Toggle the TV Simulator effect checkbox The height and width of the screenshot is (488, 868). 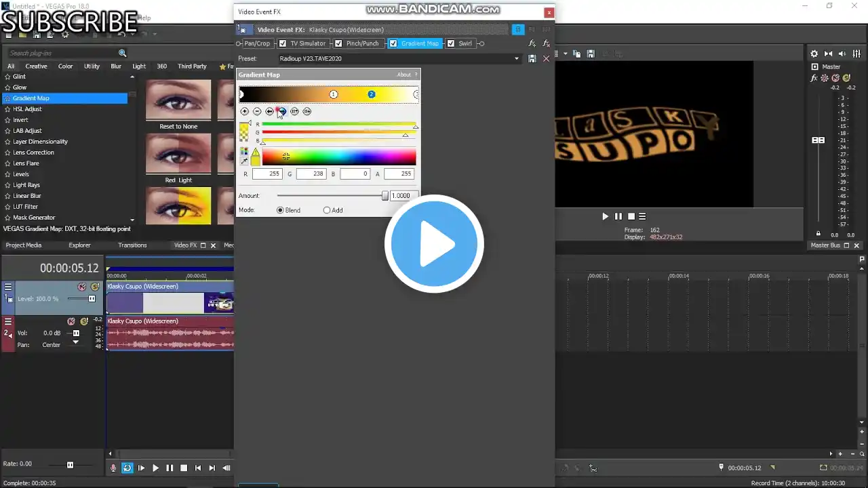tap(283, 43)
